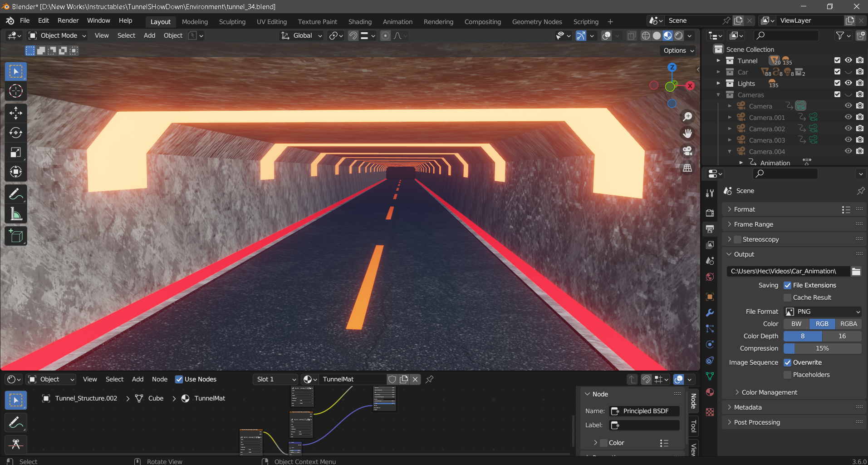Select the Rotate tool
The width and height of the screenshot is (868, 465).
coord(16,133)
